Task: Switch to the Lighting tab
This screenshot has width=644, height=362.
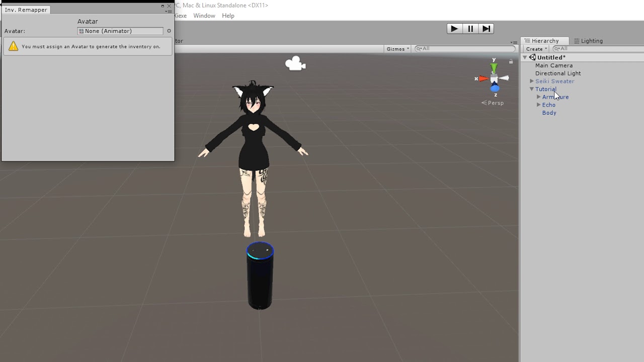Action: 588,41
